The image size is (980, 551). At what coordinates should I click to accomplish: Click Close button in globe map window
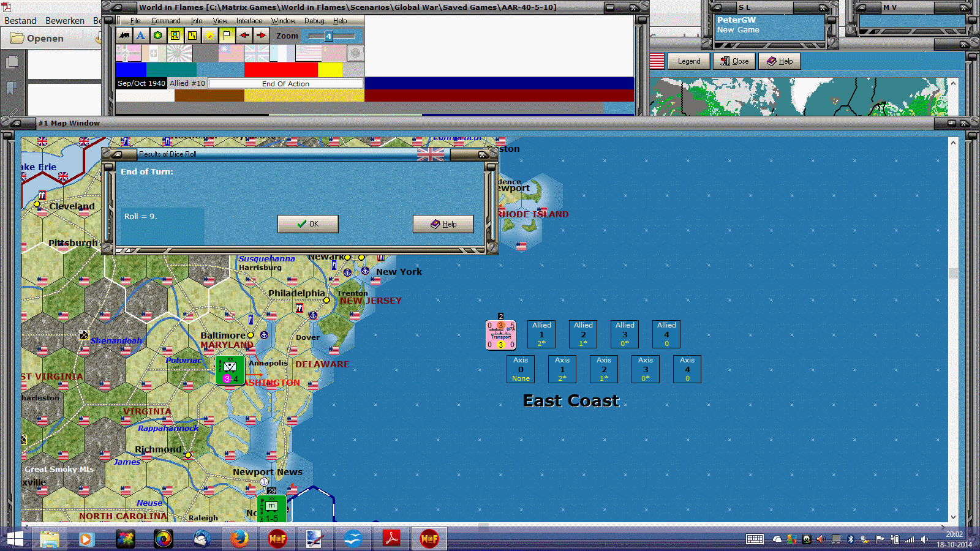[734, 61]
